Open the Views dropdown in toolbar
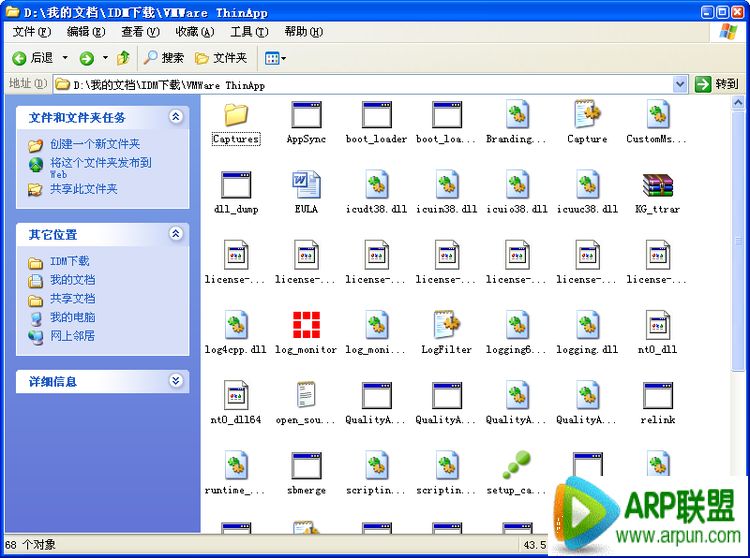This screenshot has height=558, width=750. pyautogui.click(x=275, y=58)
